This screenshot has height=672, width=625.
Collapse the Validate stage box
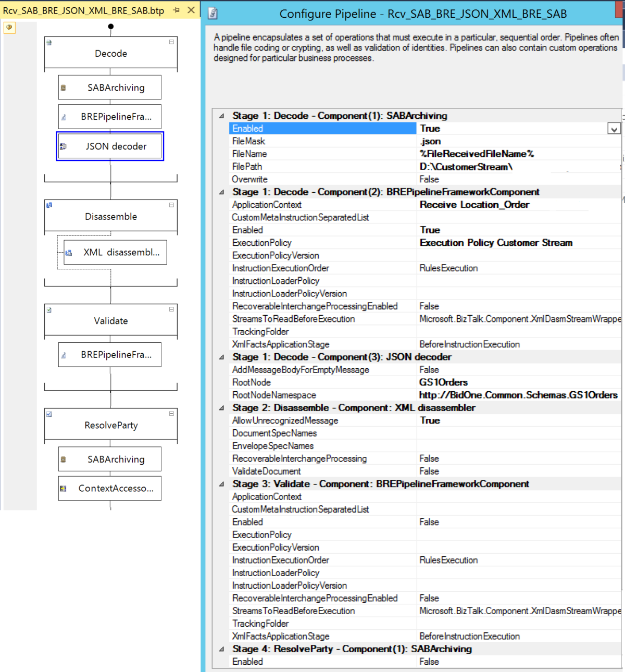171,309
